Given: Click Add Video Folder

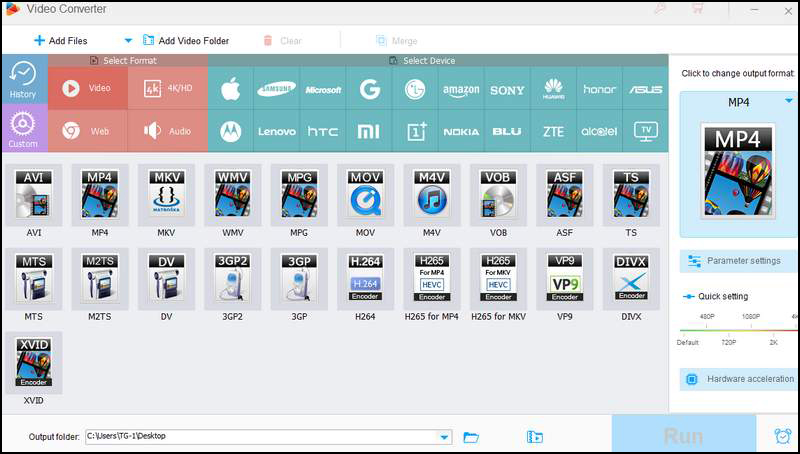Looking at the screenshot, I should coord(186,40).
